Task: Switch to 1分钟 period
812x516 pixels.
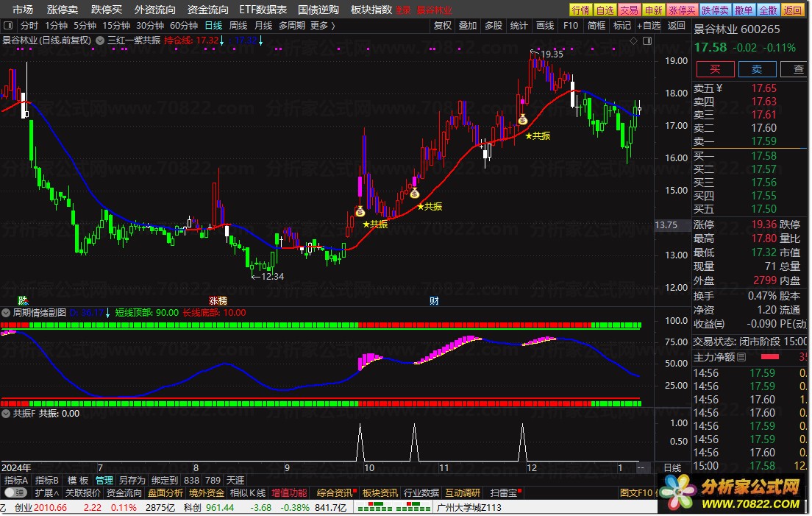Action: 56,25
